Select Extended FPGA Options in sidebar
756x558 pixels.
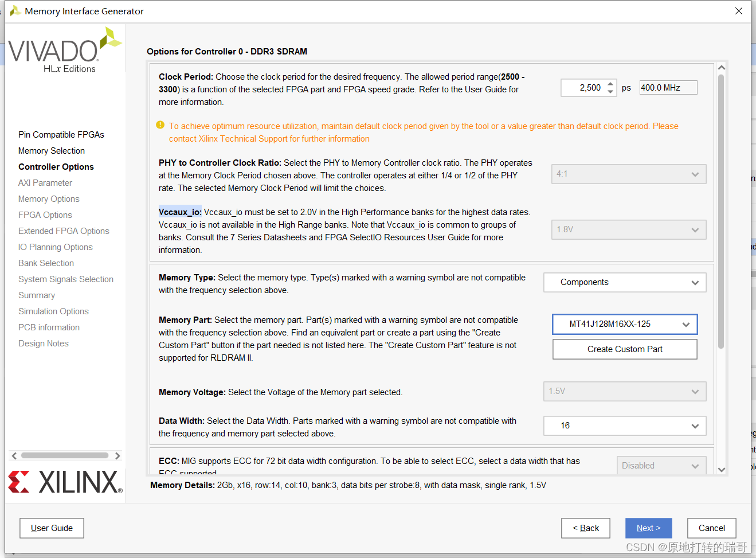[64, 231]
